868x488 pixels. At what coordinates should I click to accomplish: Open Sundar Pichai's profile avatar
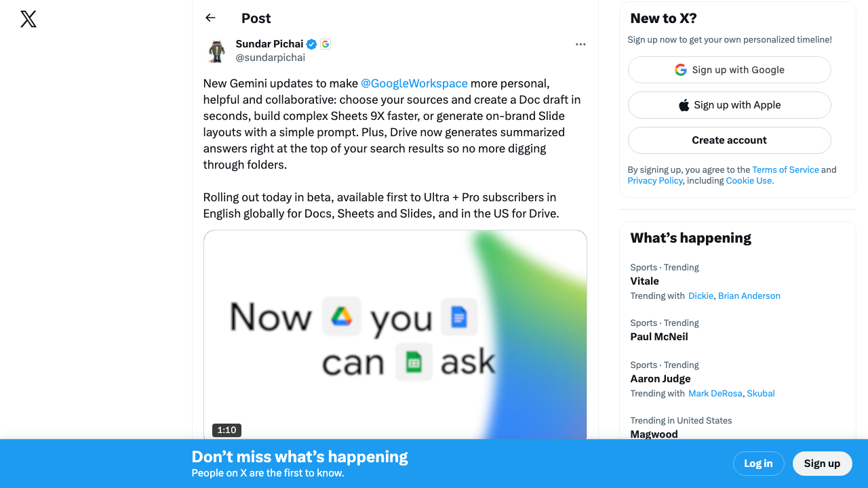[x=216, y=51]
